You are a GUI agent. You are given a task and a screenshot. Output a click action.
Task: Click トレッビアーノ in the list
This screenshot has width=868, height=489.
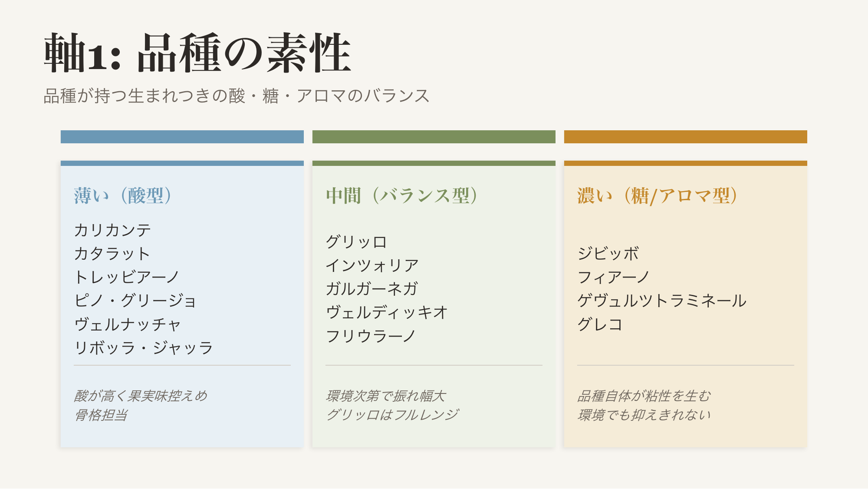[x=127, y=277]
